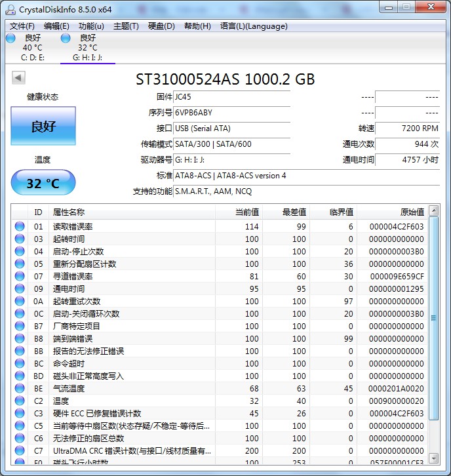Click the attribute name 硬件 ECC 已修复错误计数
This screenshot has width=451, height=476.
point(97,413)
